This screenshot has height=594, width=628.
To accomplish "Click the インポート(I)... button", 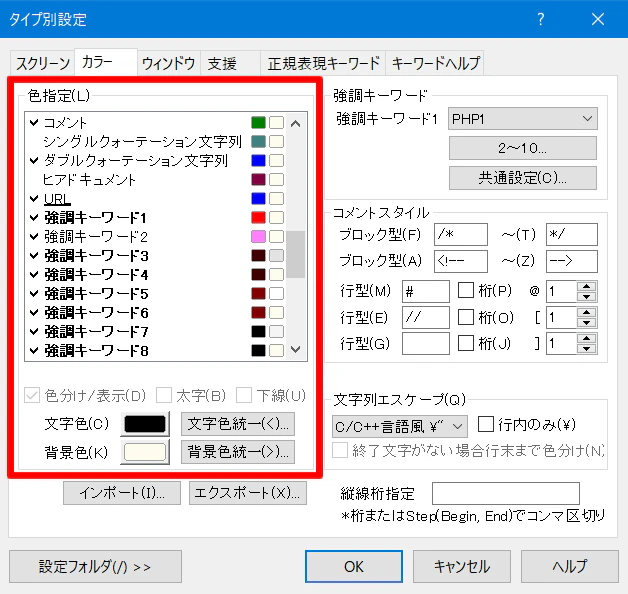I will pos(122,493).
